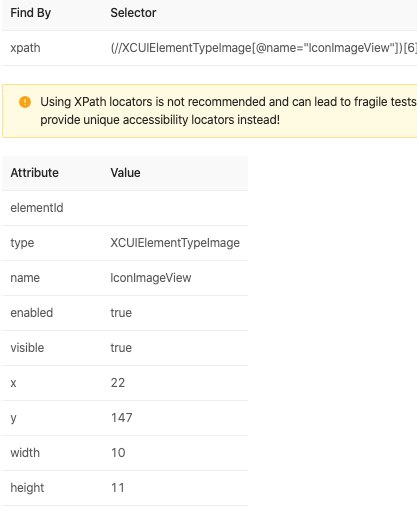This screenshot has height=511, width=417.
Task: Click the y coordinate value 147
Action: (122, 418)
